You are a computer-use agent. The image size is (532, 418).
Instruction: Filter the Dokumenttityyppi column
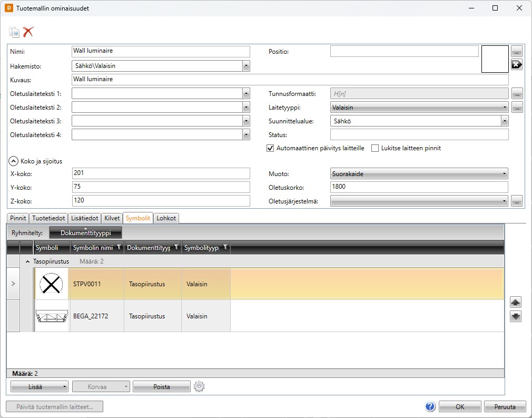click(176, 247)
